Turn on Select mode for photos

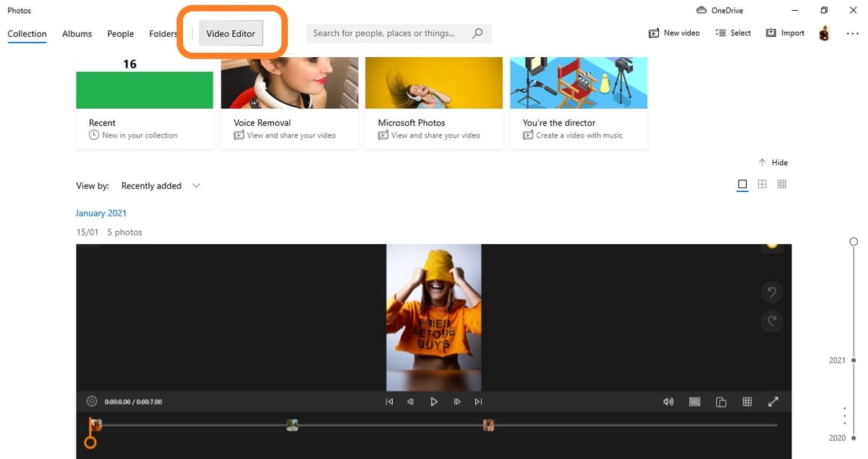733,33
